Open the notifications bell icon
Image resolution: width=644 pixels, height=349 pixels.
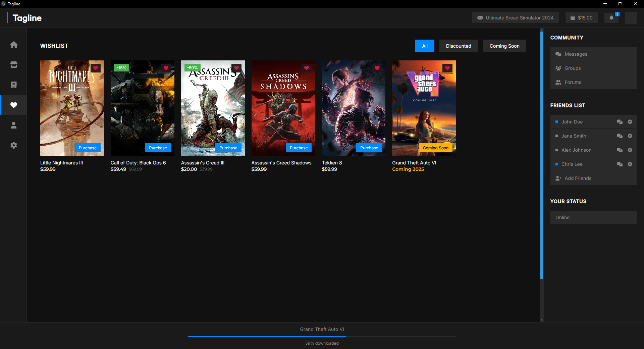611,18
